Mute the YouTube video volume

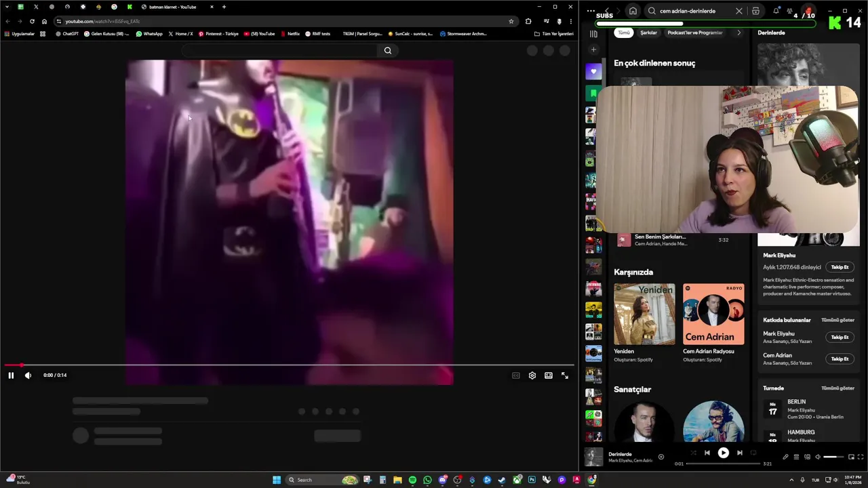pos(28,375)
